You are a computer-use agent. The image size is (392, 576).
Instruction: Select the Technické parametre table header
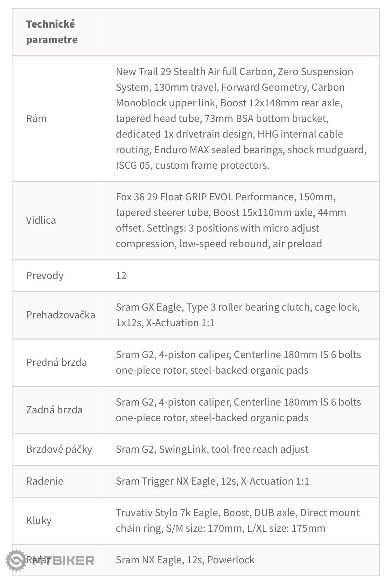(x=52, y=32)
